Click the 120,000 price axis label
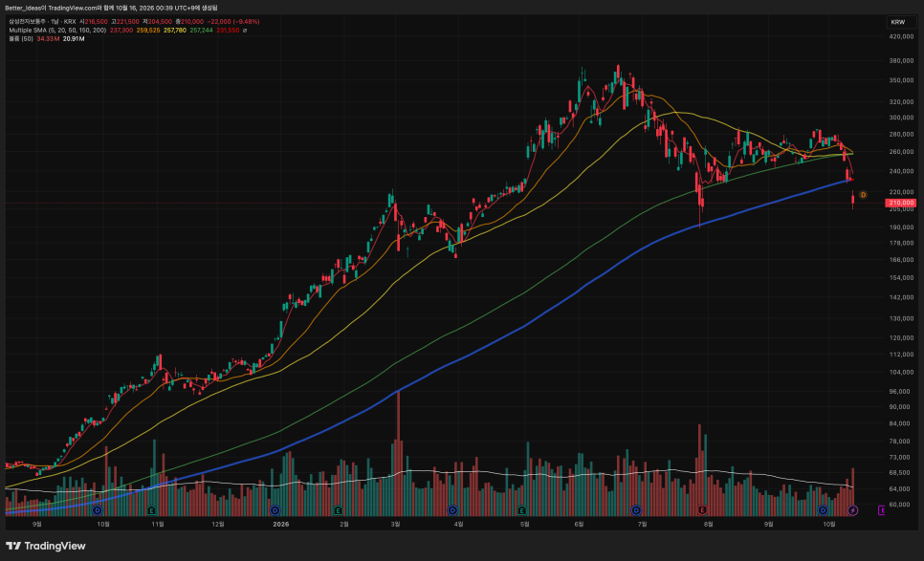The image size is (924, 561). (x=901, y=338)
